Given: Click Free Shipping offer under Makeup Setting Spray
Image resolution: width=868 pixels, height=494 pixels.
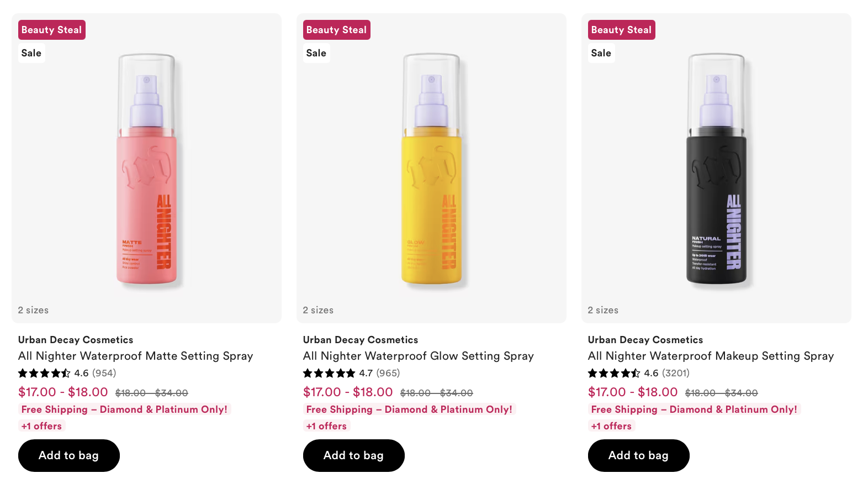Looking at the screenshot, I should tap(694, 409).
